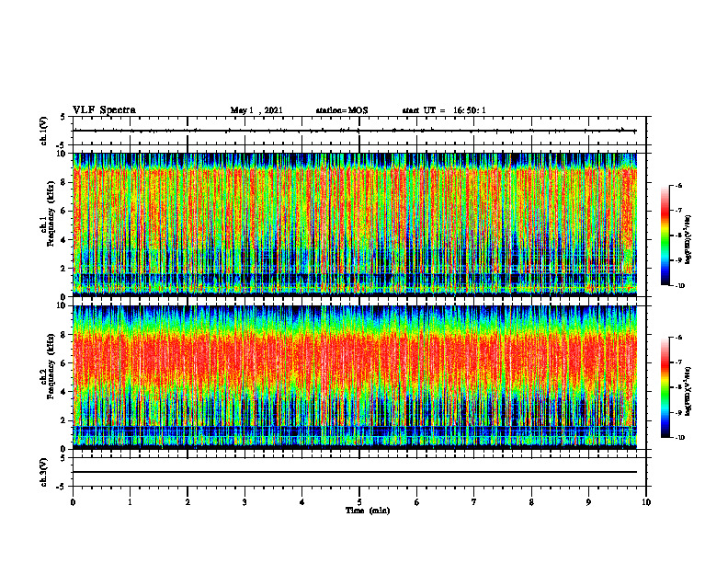This screenshot has height=563, width=728.
Task: Click the "8" tick on the time axis
Action: 531,502
